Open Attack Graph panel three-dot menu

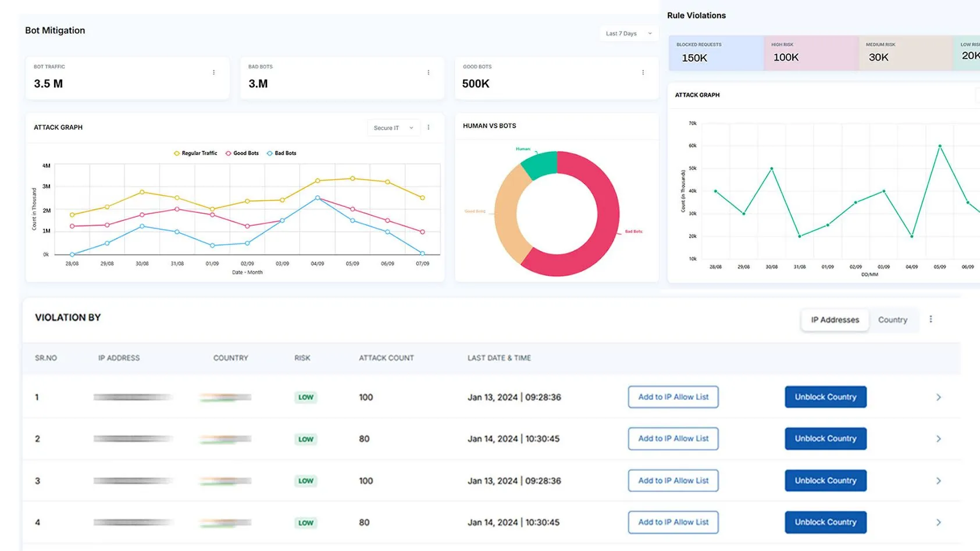(429, 127)
